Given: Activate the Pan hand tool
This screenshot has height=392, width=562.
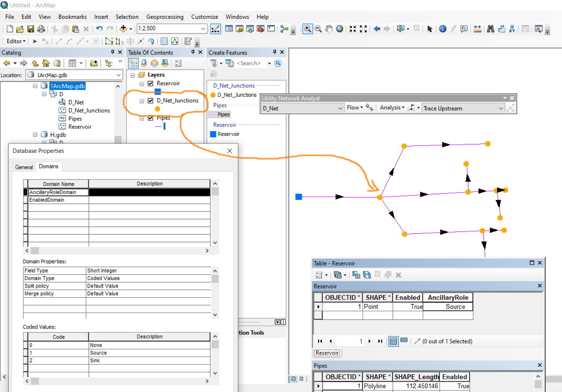Looking at the screenshot, I should point(329,29).
